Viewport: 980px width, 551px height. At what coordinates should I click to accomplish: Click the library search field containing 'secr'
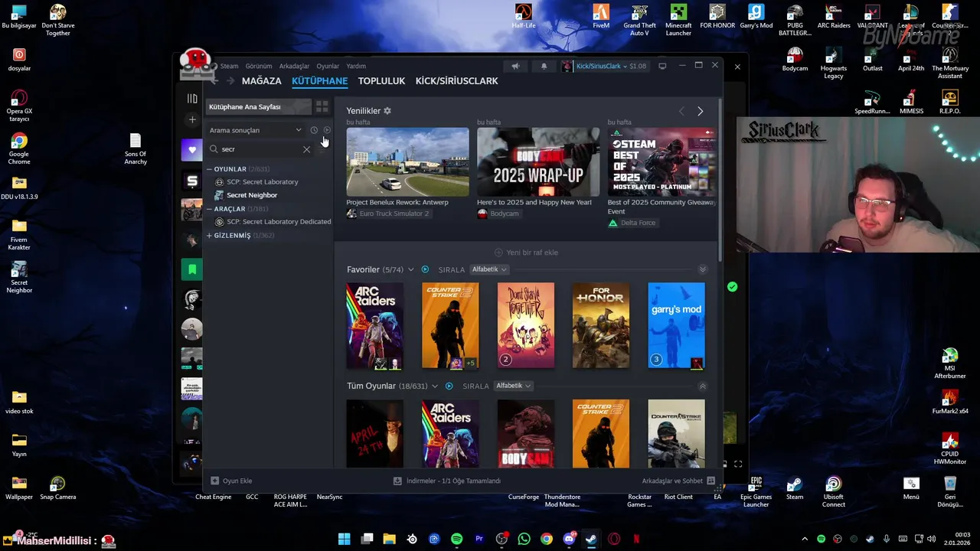pyautogui.click(x=260, y=149)
